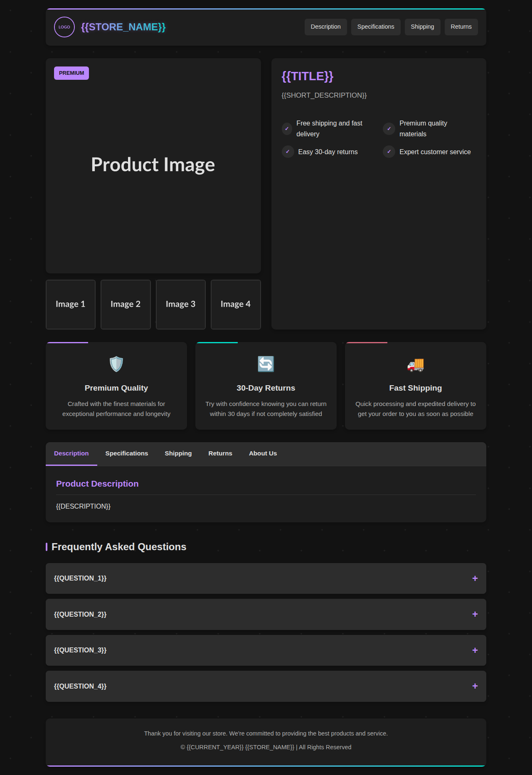Click checkmark icon beside Easy 30-day returns
This screenshot has height=775, width=532.
(288, 152)
